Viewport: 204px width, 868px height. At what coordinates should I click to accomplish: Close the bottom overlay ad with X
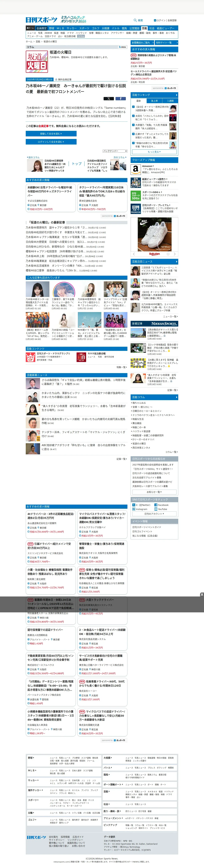click(202, 594)
